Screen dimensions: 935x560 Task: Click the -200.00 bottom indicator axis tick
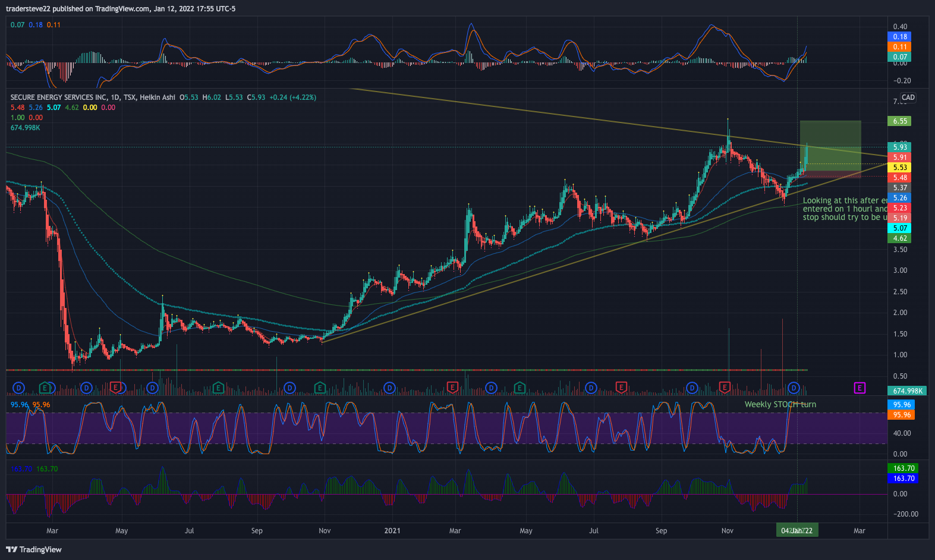pyautogui.click(x=906, y=514)
